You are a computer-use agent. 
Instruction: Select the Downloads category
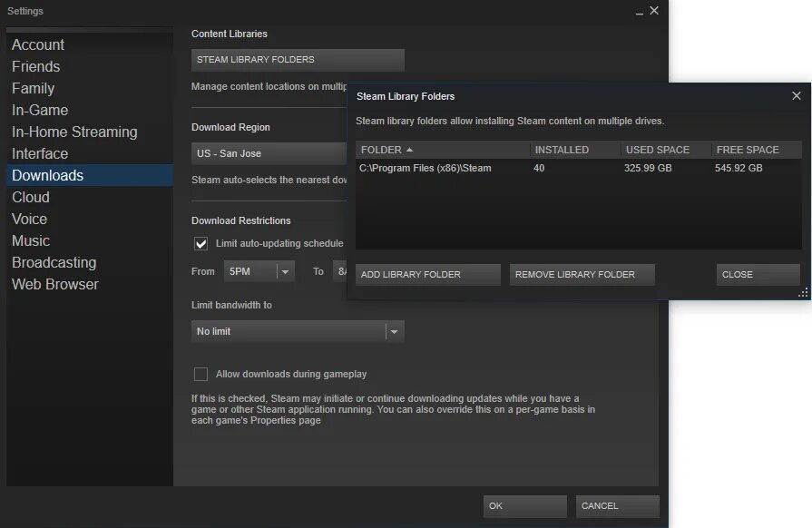(x=90, y=175)
